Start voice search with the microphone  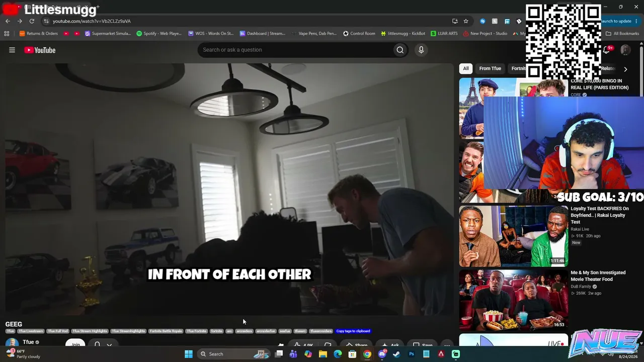point(421,50)
